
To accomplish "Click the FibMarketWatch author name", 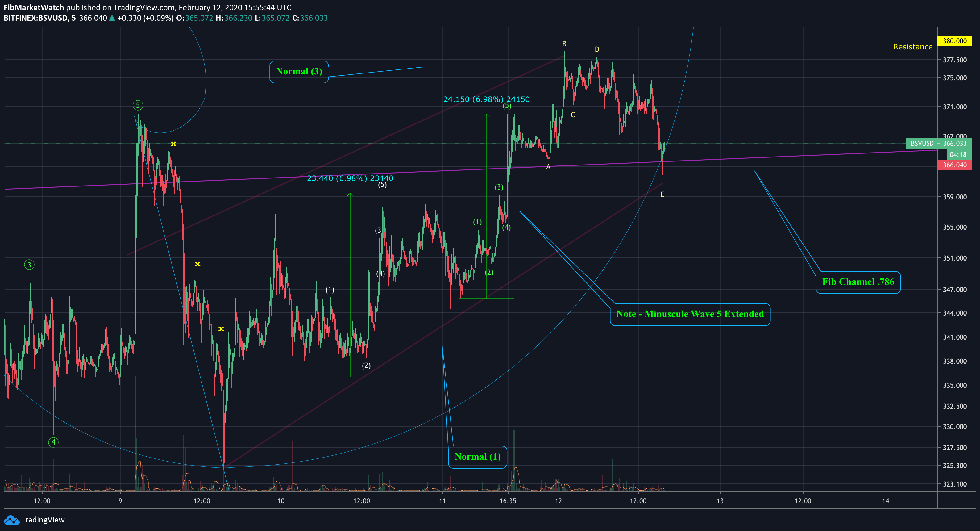I will coord(33,8).
